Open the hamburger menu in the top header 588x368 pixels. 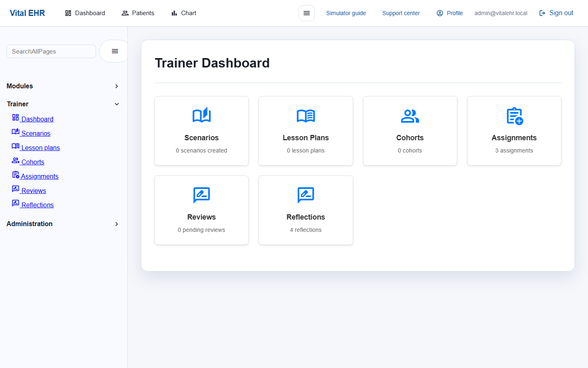(x=307, y=13)
